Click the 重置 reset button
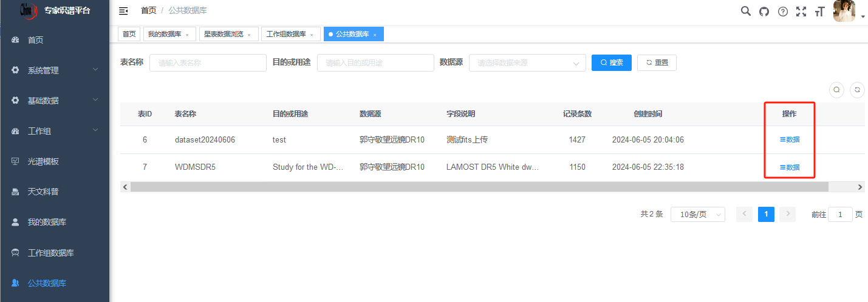 pyautogui.click(x=656, y=62)
